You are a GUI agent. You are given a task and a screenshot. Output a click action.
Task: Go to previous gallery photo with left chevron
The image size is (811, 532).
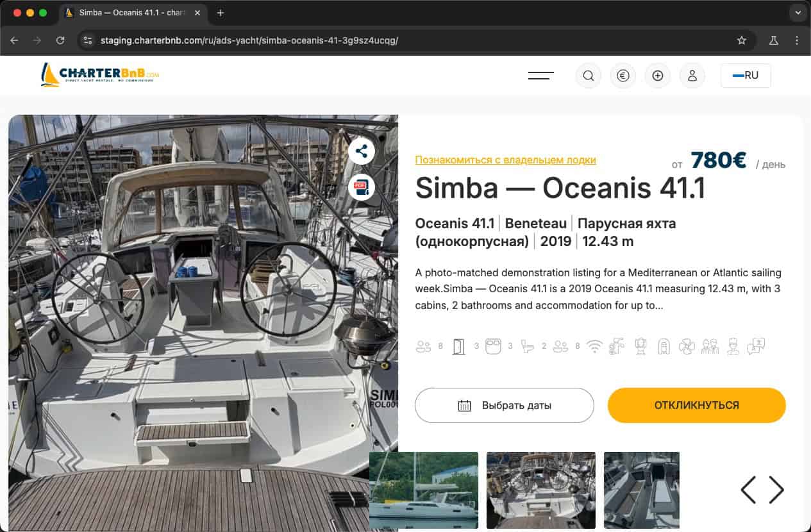748,490
